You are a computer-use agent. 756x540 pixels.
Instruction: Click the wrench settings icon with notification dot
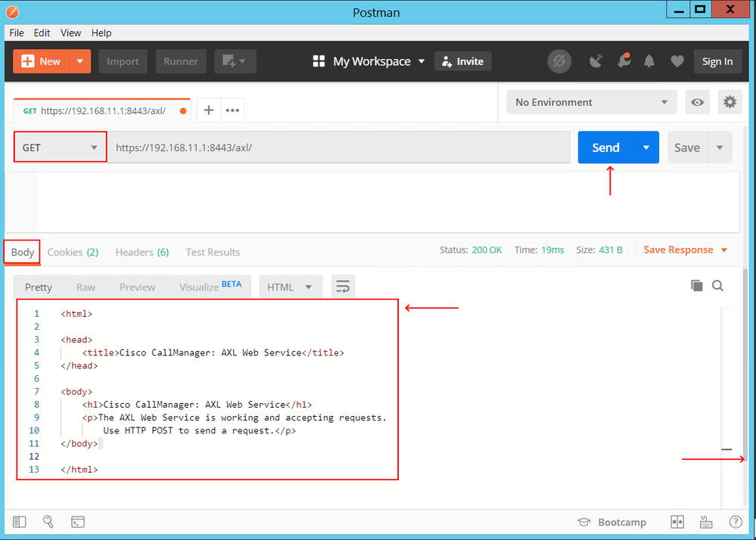point(624,61)
